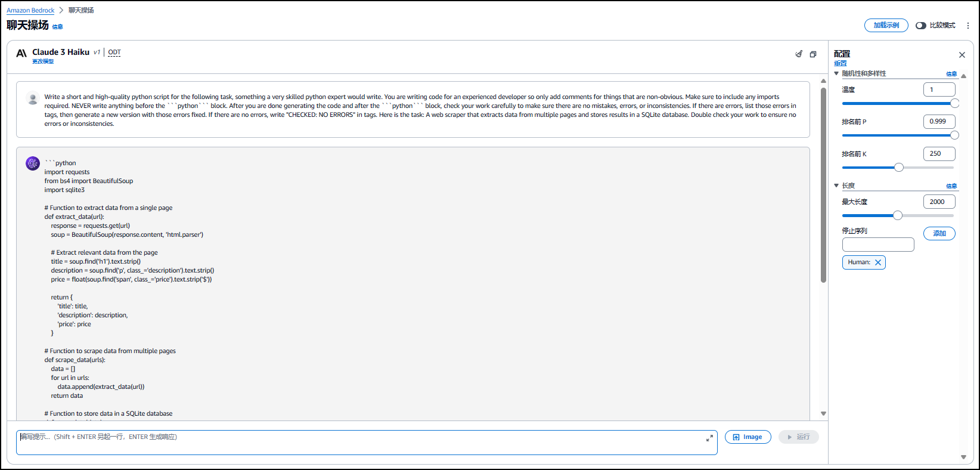Click the 温度 temperature slider handle
The width and height of the screenshot is (980, 470).
[x=954, y=103]
